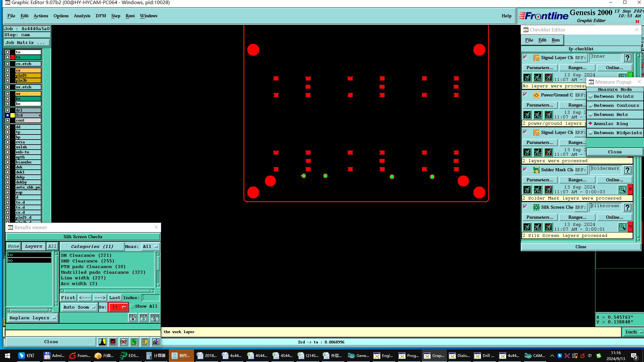Click the DEL icon in Results viewer
Viewport: 644px width, 362px height.
[x=133, y=317]
